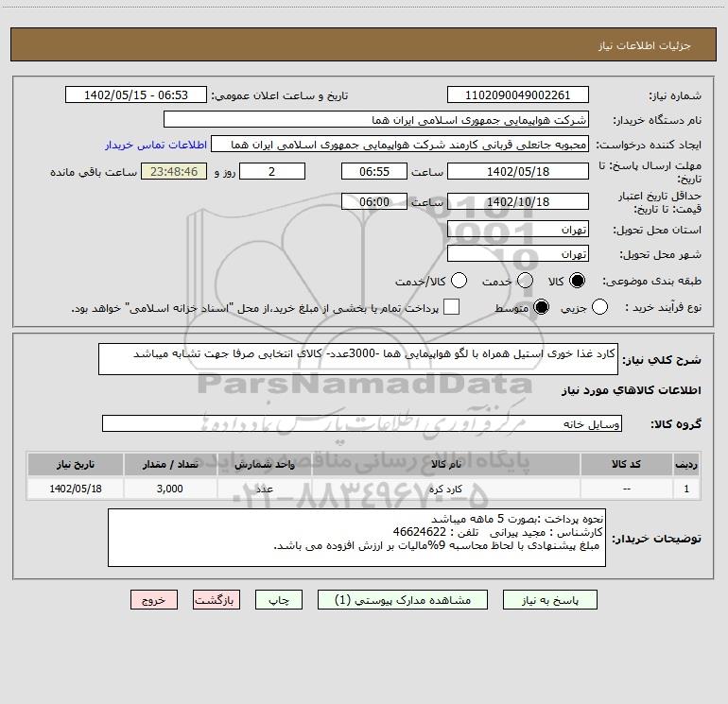Click the remaining days field showing 2

pyautogui.click(x=272, y=171)
